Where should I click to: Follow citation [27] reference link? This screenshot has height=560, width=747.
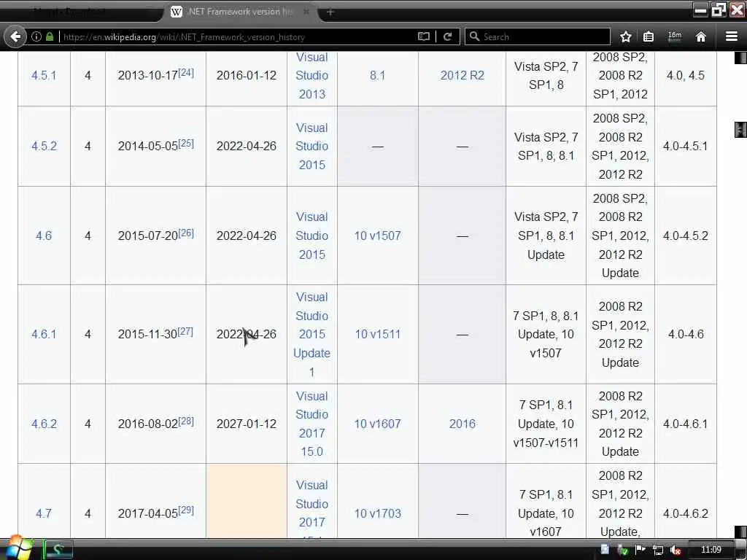click(185, 331)
